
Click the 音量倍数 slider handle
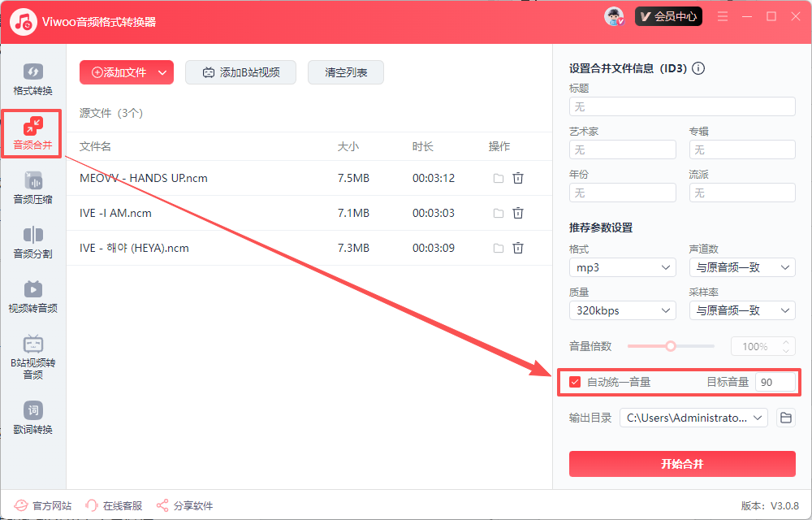pyautogui.click(x=671, y=346)
